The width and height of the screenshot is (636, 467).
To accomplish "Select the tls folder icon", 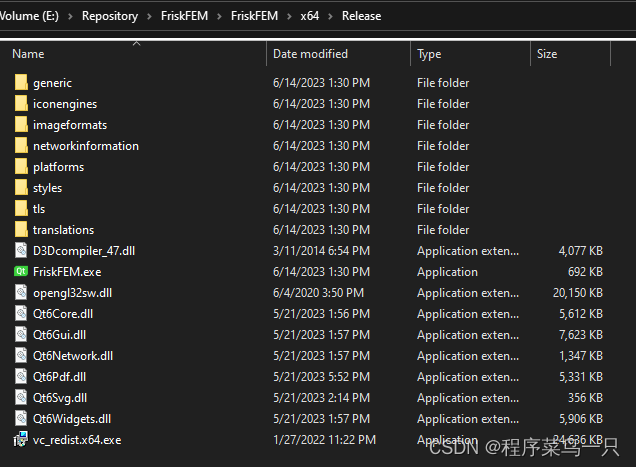I will (21, 209).
